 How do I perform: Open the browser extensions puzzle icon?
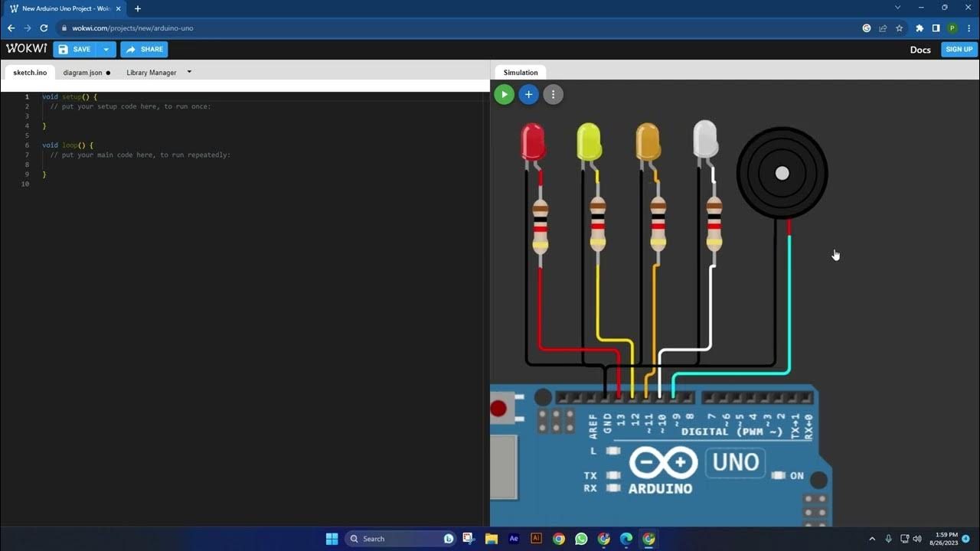[x=920, y=28]
